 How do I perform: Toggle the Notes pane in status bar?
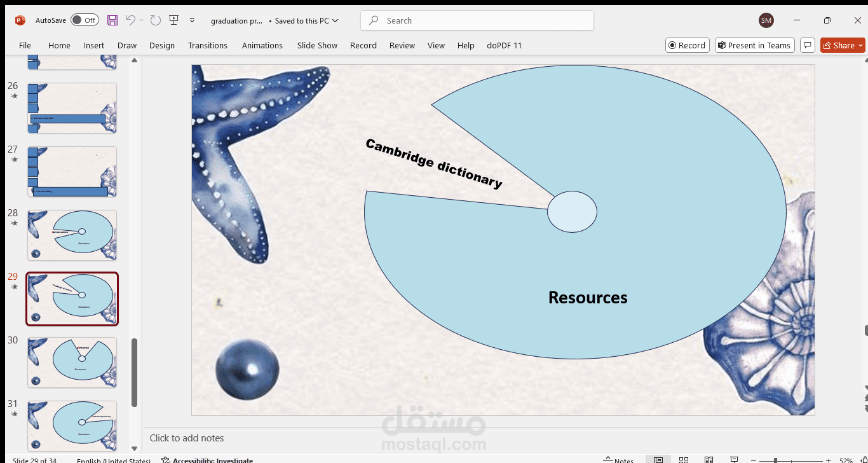pos(619,460)
